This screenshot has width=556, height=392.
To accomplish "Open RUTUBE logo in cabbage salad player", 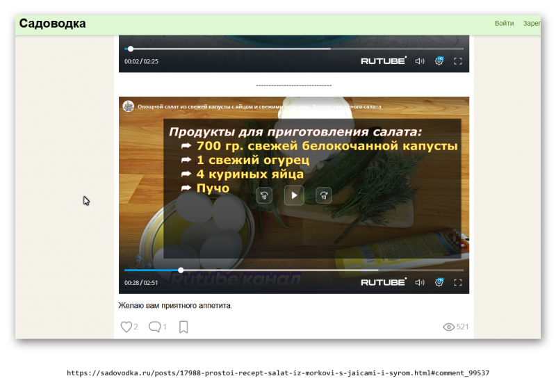I will tap(384, 282).
